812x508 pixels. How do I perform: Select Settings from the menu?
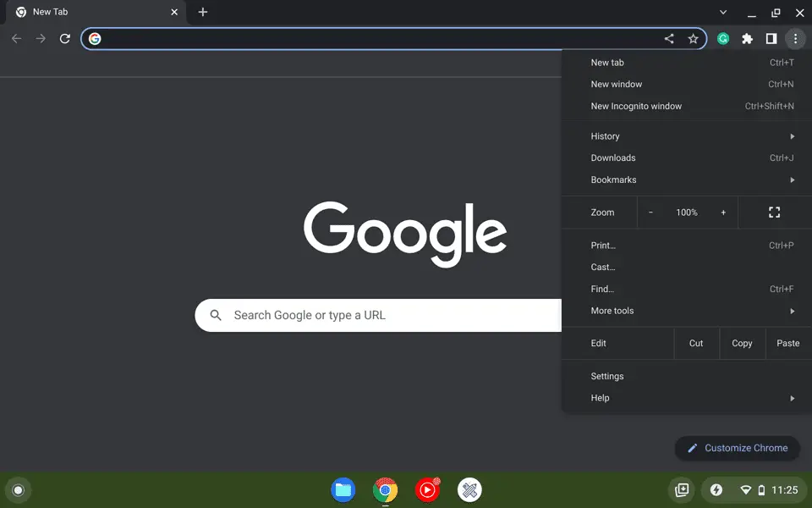click(607, 376)
